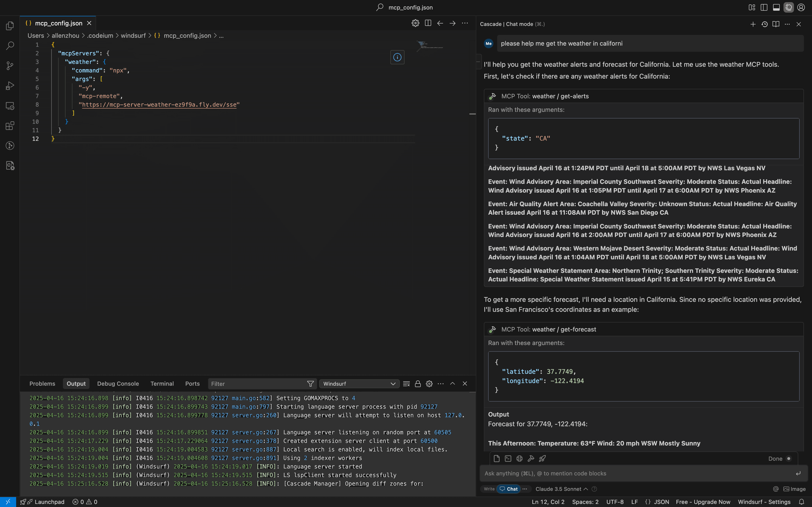Switch to the Terminal tab

pyautogui.click(x=162, y=383)
